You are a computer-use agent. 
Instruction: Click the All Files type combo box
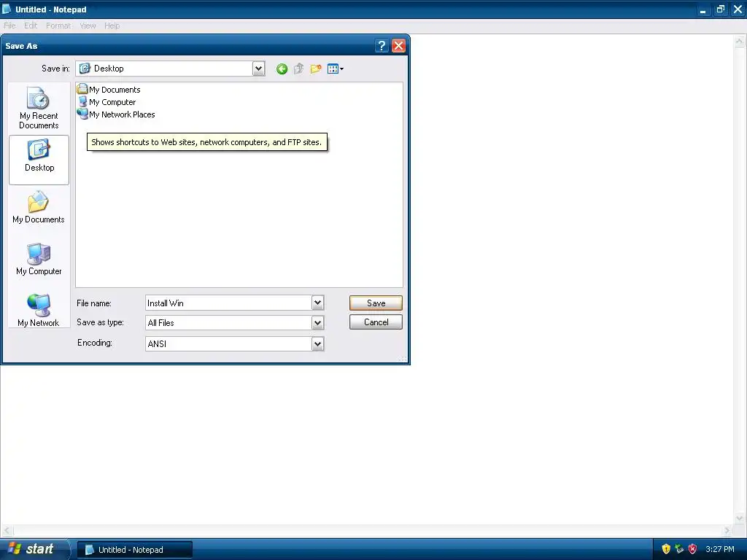[234, 323]
